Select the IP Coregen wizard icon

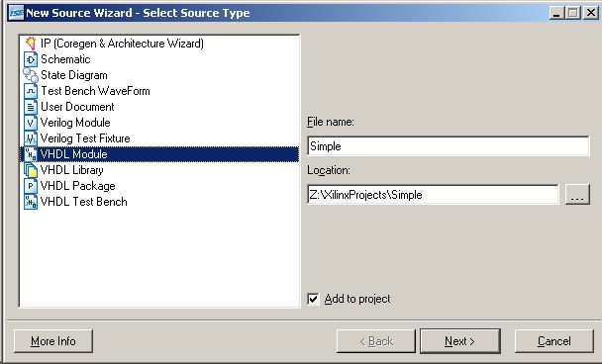31,44
